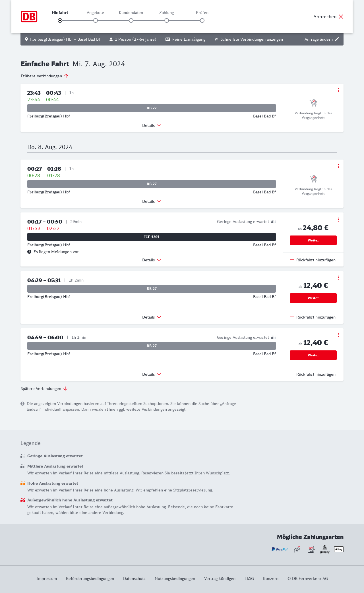Click the plus icon for ICE 5205 Rückfahrt

coord(292,260)
